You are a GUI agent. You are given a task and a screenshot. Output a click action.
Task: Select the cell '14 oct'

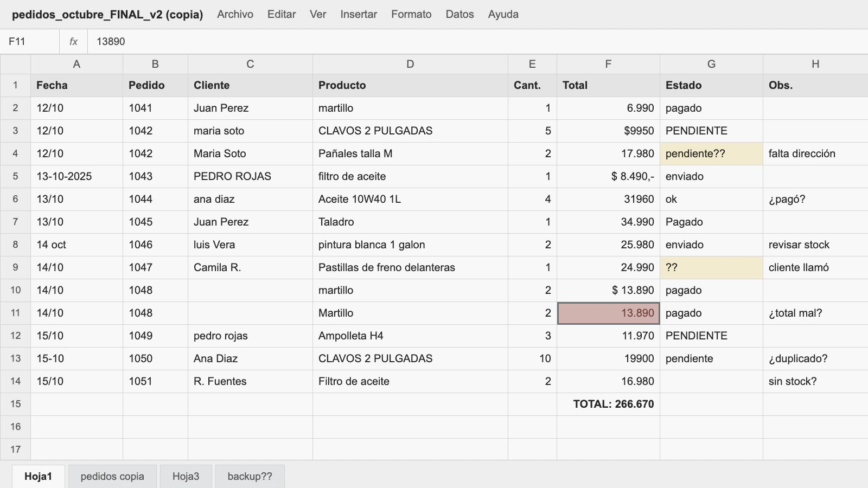[76, 245]
